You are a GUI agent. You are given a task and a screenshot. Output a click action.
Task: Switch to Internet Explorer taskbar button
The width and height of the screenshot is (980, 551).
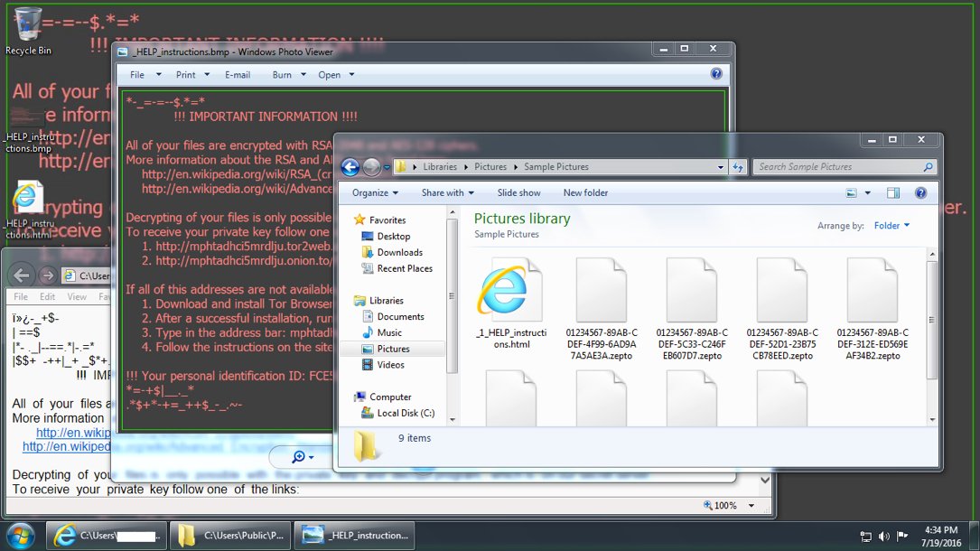(107, 536)
